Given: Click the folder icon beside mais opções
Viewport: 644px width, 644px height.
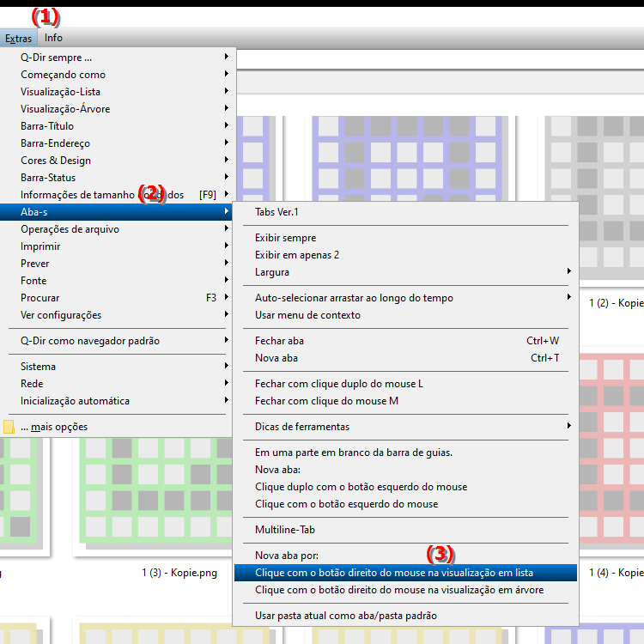Looking at the screenshot, I should point(9,427).
